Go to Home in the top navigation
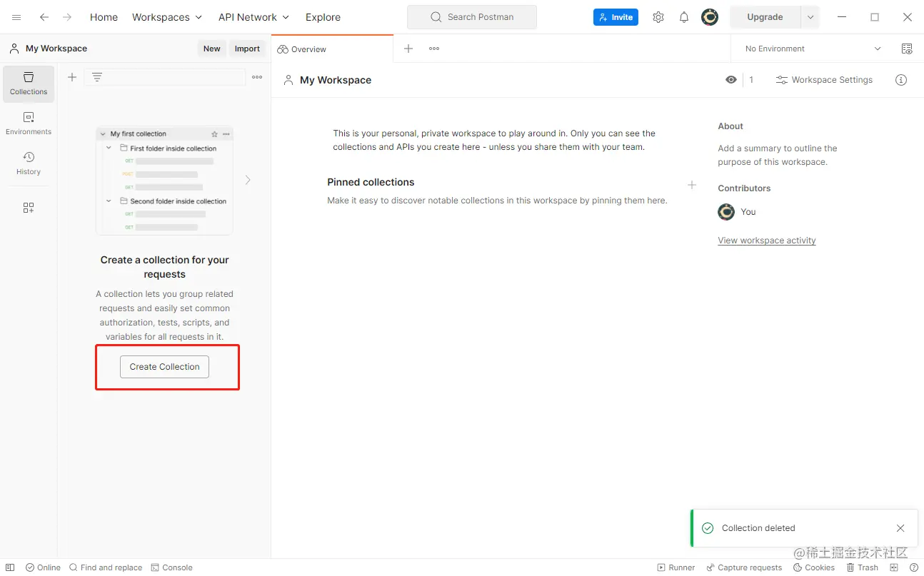This screenshot has width=924, height=576. point(103,16)
